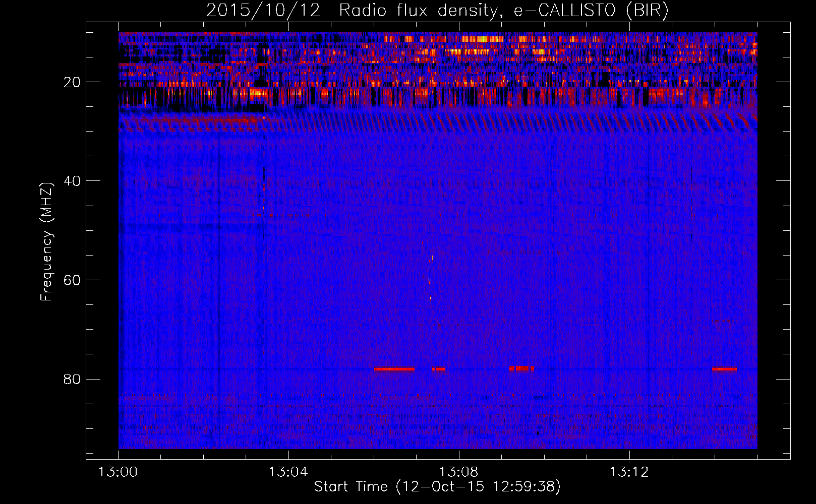Viewport: 816px width, 504px height.
Task: Click the plot title '2015/10/12 Radio flux density, e-CALLISTO (BIR)'
Action: click(437, 11)
